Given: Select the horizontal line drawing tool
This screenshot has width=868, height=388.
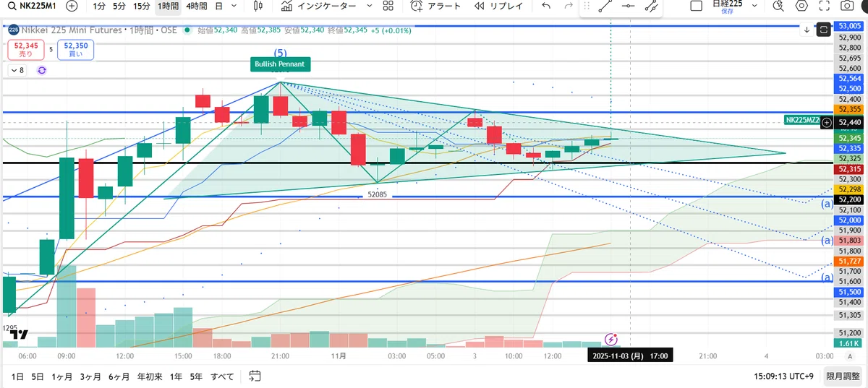Looking at the screenshot, I should (628, 6).
